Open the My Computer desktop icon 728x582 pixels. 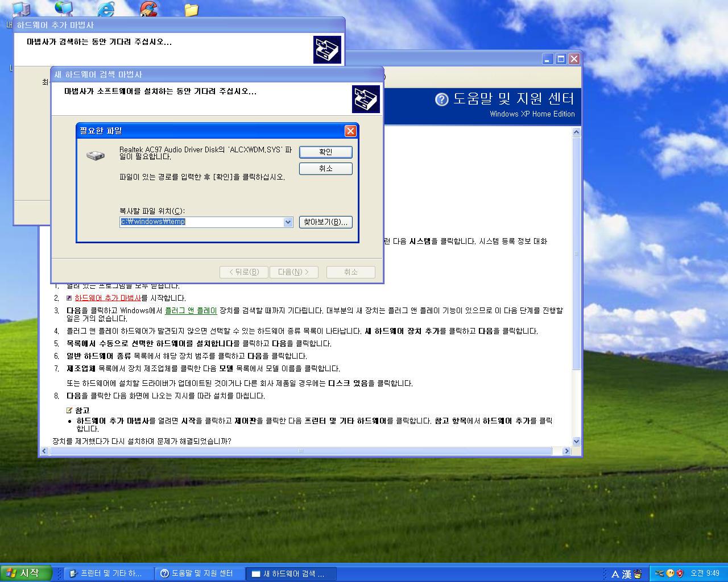tap(21, 9)
